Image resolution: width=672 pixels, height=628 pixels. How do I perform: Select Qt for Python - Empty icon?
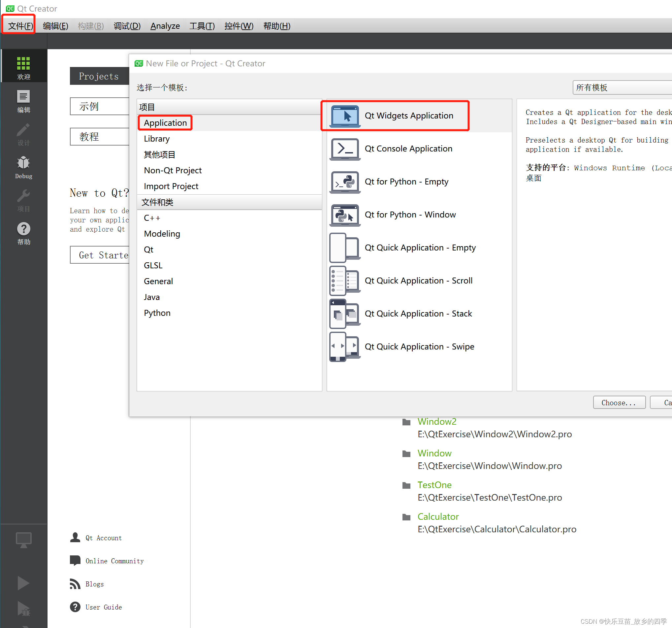343,182
